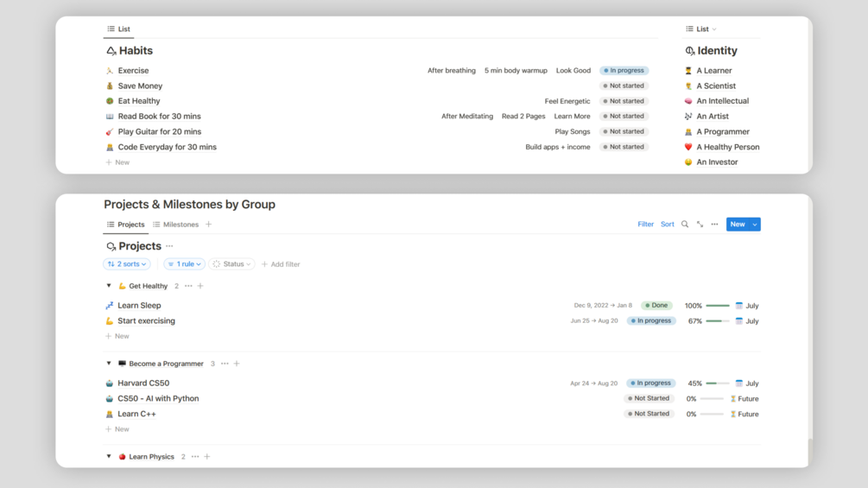Click the Harvard CS50 progress bar
Image resolution: width=868 pixels, height=488 pixels.
pyautogui.click(x=717, y=383)
